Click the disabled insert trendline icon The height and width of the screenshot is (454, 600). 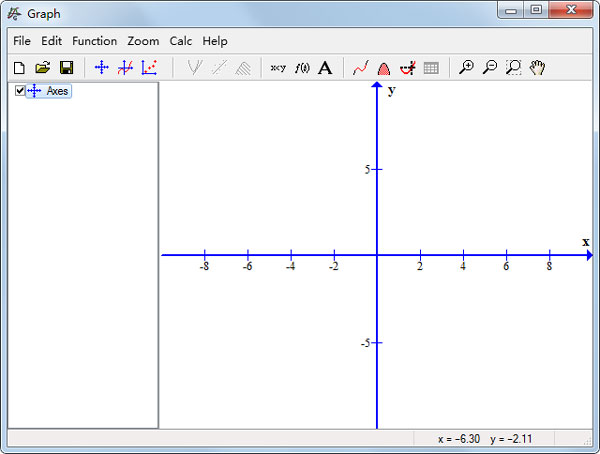click(x=219, y=68)
